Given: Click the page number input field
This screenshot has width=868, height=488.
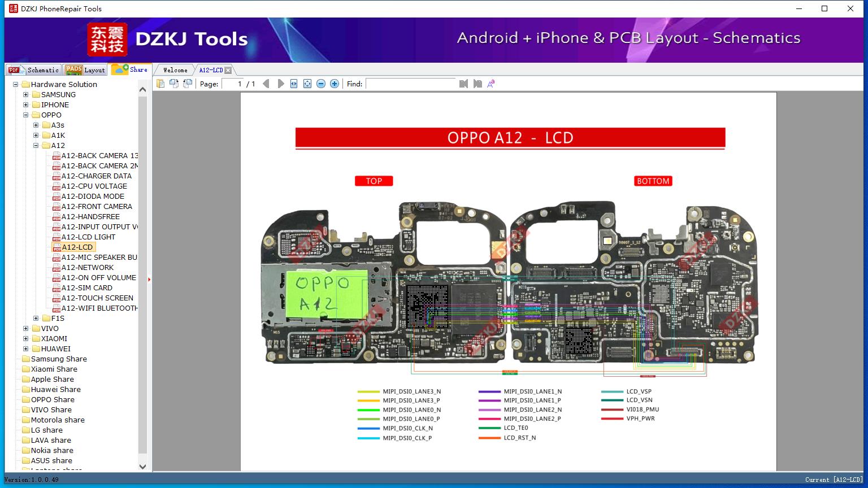Looking at the screenshot, I should [233, 84].
